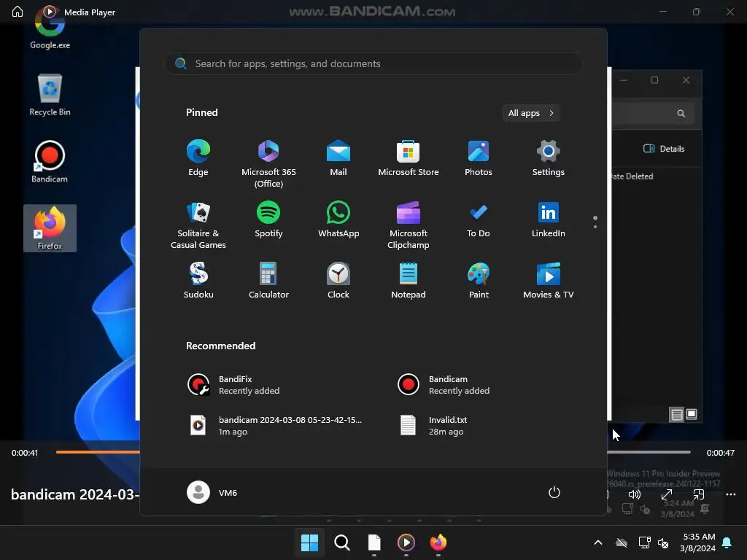
Task: Open the Media Player volume control
Action: click(634, 494)
